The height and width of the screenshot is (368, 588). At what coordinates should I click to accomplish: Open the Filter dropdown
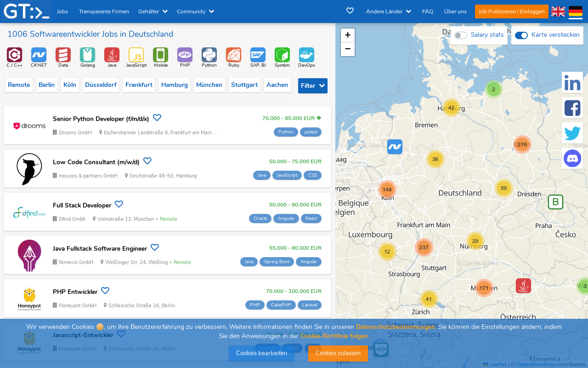(x=313, y=86)
